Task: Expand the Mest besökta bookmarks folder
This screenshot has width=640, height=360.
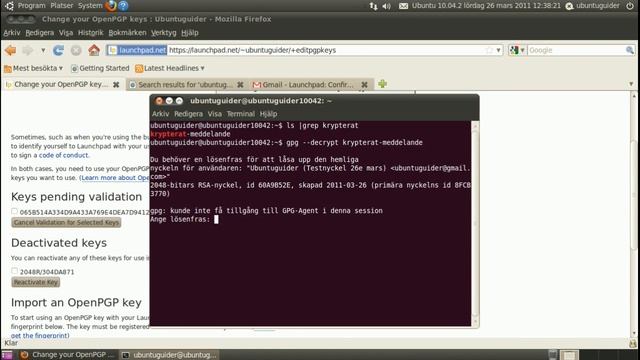Action: tap(33, 68)
